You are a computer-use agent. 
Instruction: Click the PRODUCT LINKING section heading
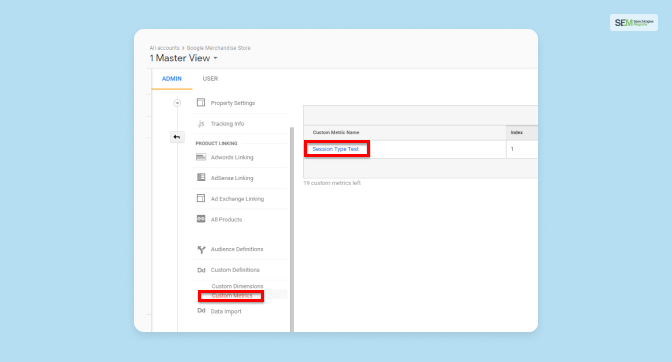tap(216, 143)
